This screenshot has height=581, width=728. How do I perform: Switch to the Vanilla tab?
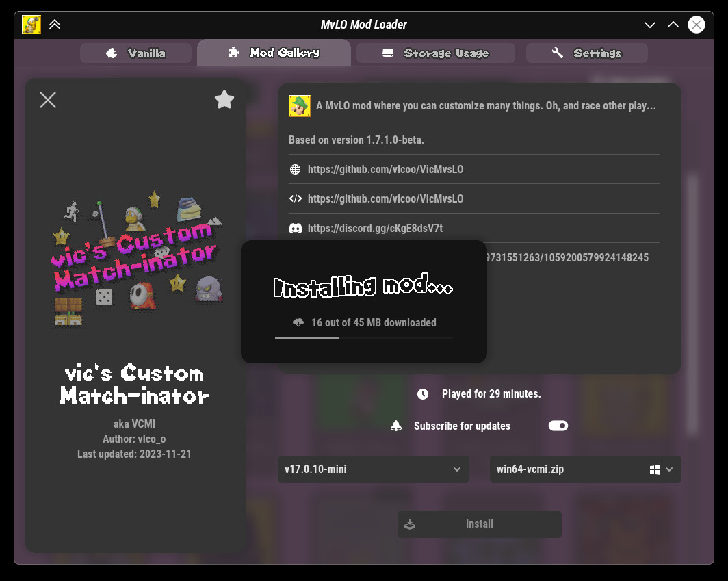coord(135,53)
